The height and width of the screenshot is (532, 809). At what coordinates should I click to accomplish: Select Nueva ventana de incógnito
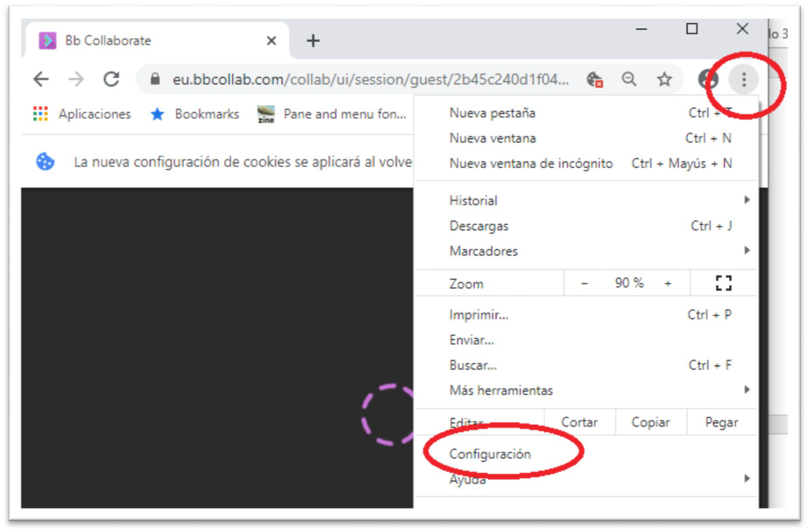tap(531, 163)
